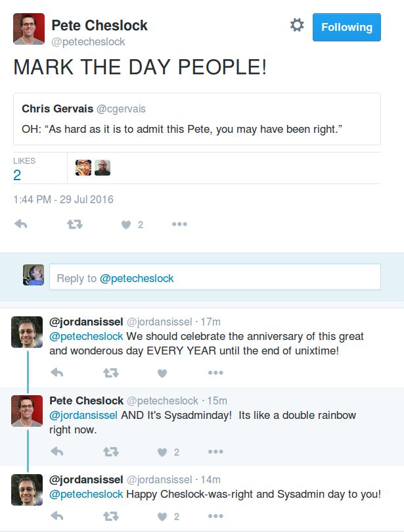Retweet jordansissel's unixtime anniversary tweet

(111, 373)
